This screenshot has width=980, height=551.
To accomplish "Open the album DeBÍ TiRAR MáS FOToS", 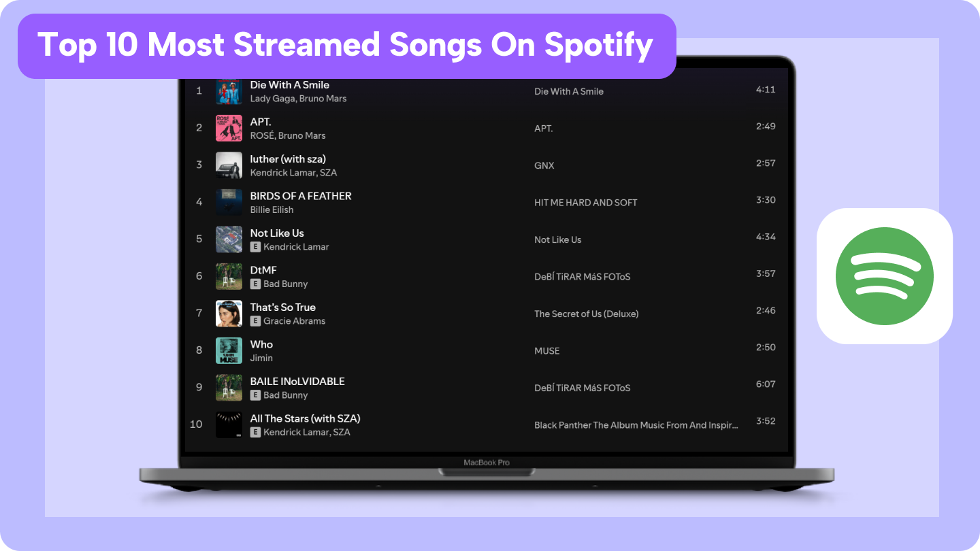I will (x=582, y=276).
